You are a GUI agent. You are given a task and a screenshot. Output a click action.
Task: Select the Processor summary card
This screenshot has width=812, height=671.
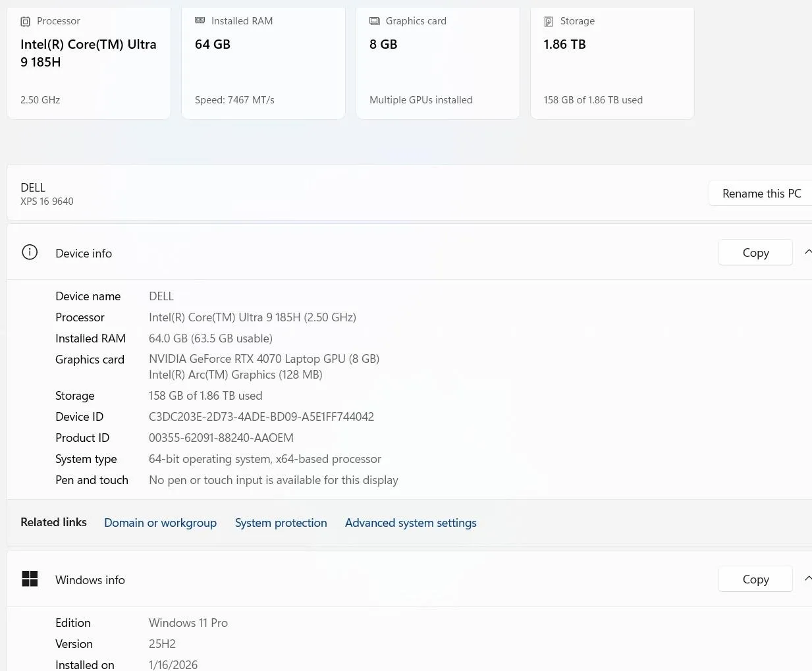point(89,63)
